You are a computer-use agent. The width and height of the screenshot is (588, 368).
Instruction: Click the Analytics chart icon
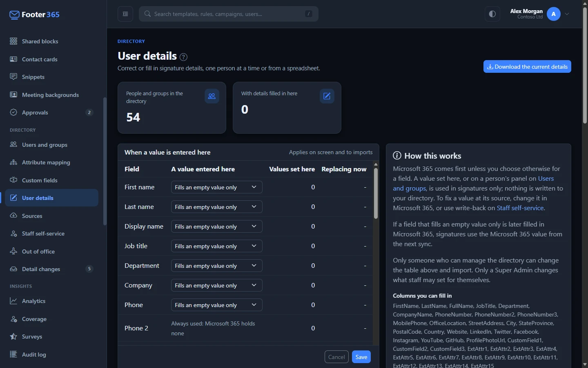(x=13, y=301)
